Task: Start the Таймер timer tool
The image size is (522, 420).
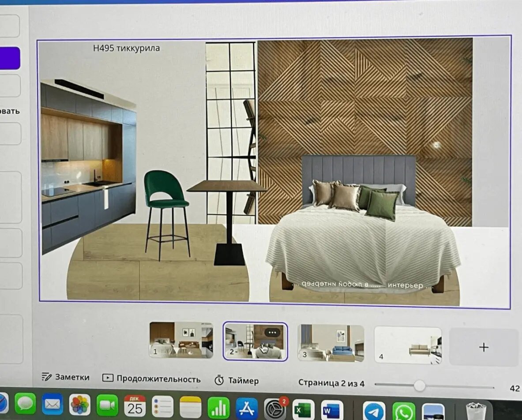Action: coord(237,380)
